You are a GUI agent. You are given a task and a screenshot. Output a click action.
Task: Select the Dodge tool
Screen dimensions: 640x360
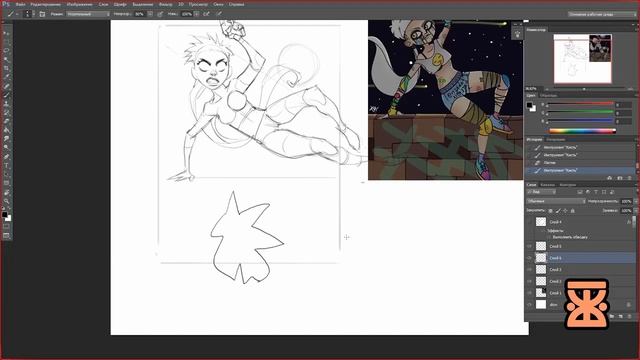point(6,147)
